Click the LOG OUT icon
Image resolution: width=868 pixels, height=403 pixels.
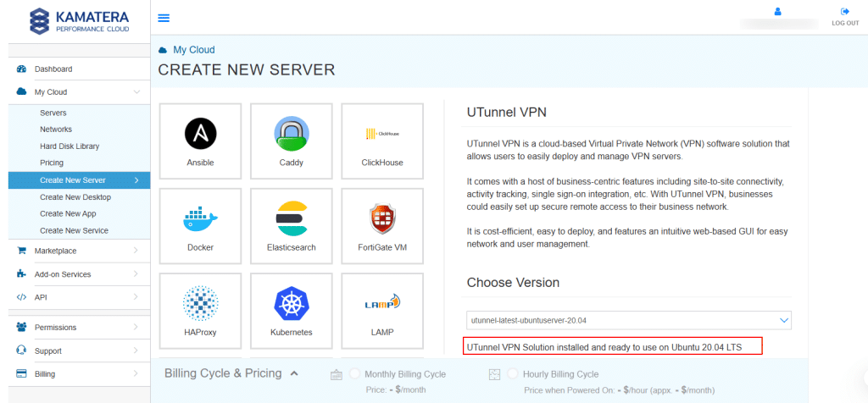click(x=845, y=11)
